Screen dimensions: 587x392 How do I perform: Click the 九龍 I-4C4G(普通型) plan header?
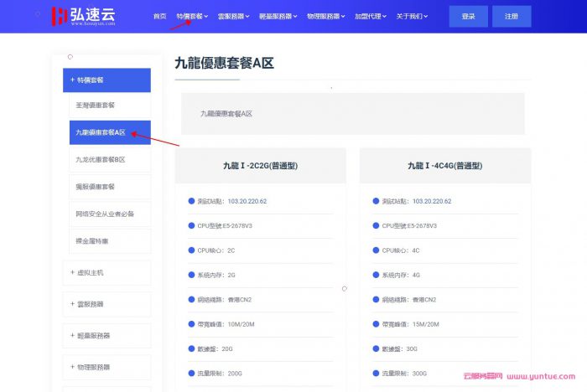pos(444,166)
